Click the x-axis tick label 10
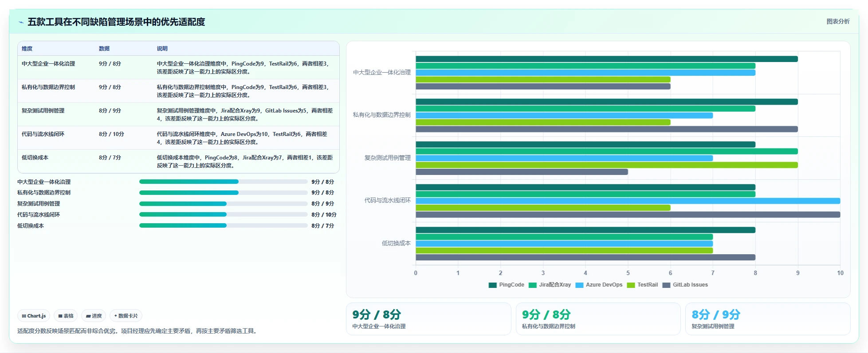The width and height of the screenshot is (868, 353). 840,273
